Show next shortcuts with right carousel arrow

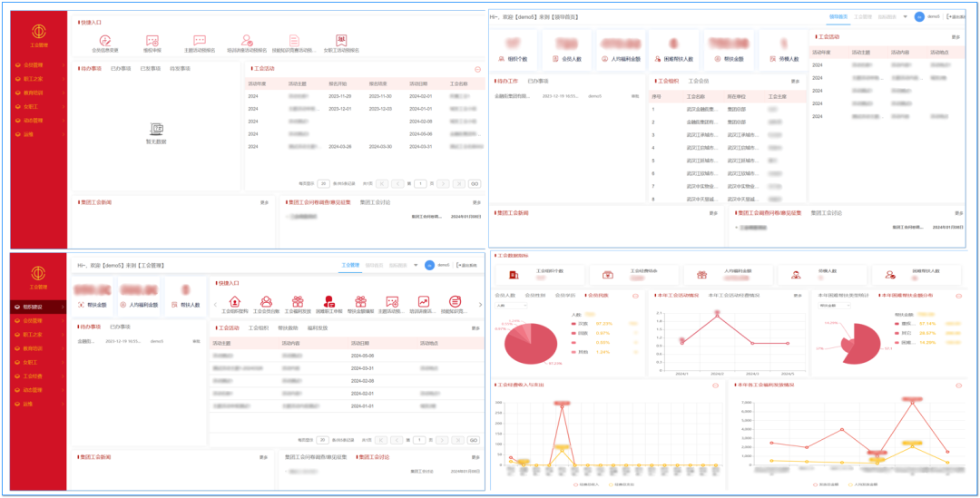(480, 305)
